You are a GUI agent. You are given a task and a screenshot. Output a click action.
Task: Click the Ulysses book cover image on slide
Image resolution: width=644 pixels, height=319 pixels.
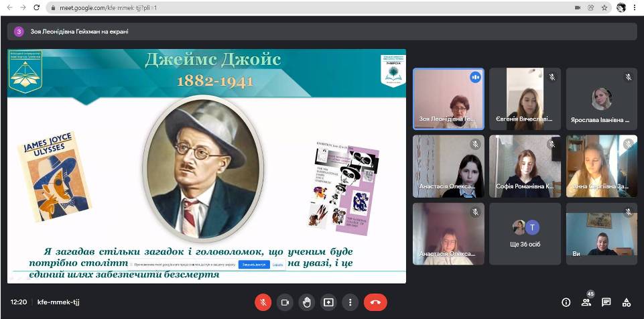pyautogui.click(x=55, y=176)
